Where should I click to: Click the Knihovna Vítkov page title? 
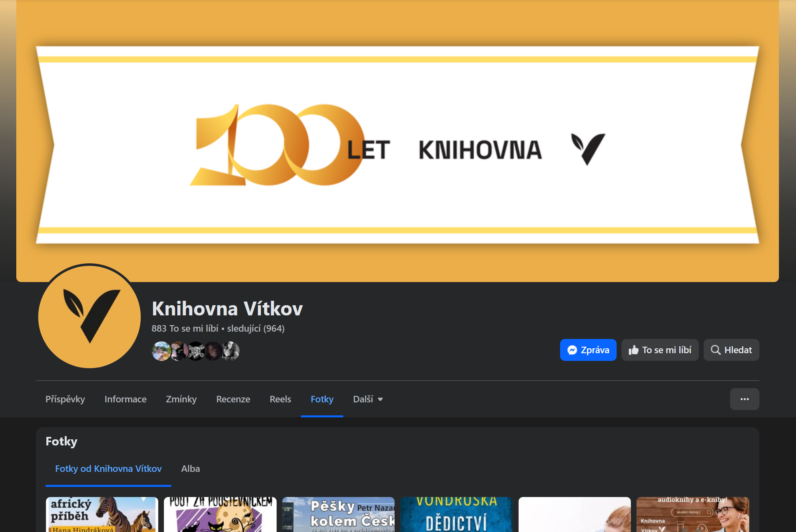pyautogui.click(x=227, y=308)
